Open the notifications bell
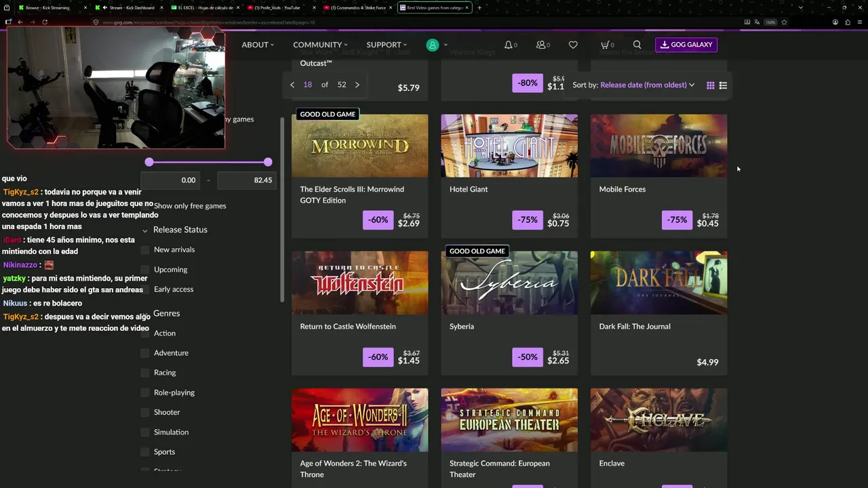 tap(509, 45)
